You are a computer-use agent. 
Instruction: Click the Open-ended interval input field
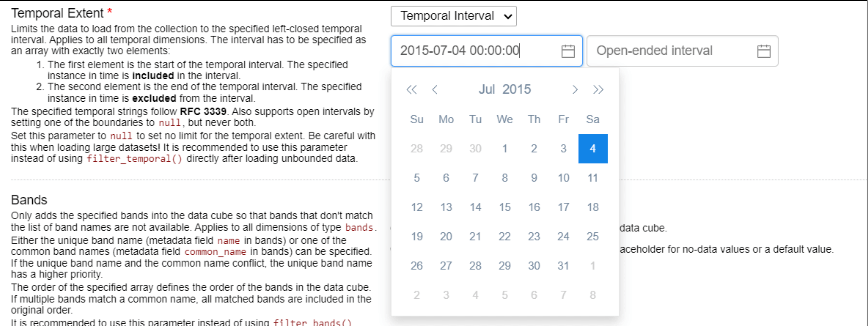coord(671,51)
